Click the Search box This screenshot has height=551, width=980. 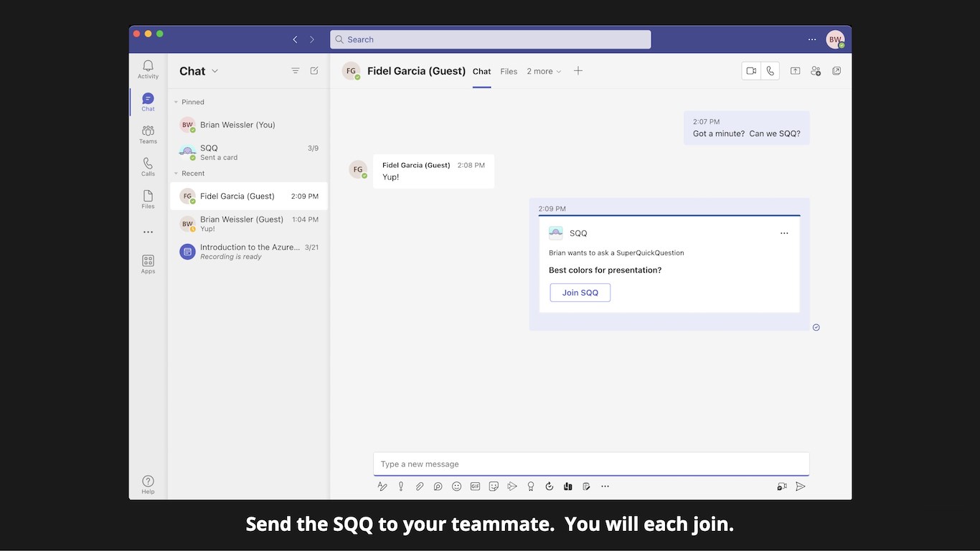click(491, 39)
